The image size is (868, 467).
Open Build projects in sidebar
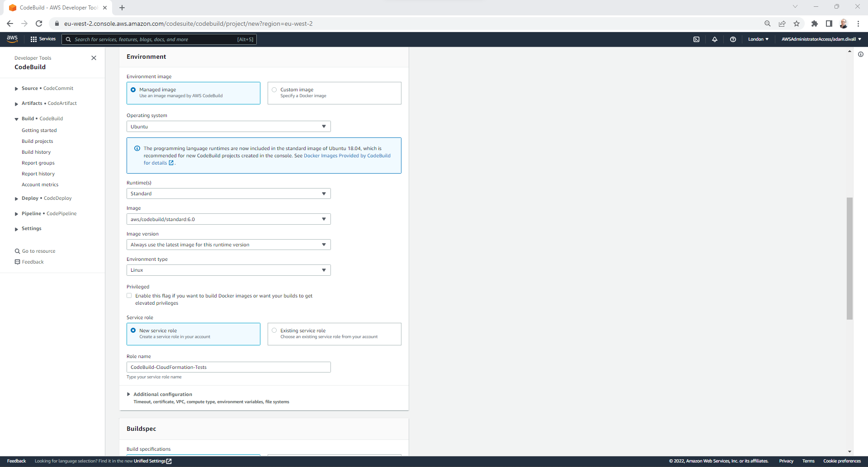[x=38, y=141]
